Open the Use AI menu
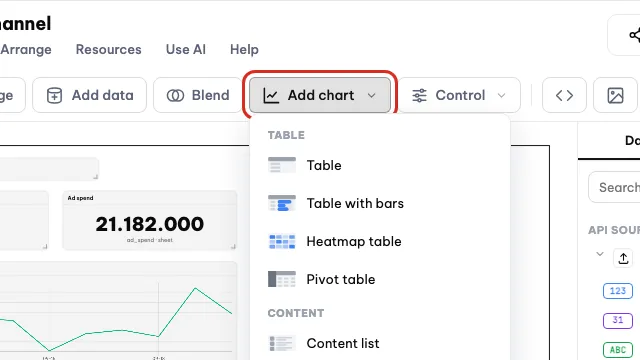This screenshot has width=640, height=360. [186, 49]
